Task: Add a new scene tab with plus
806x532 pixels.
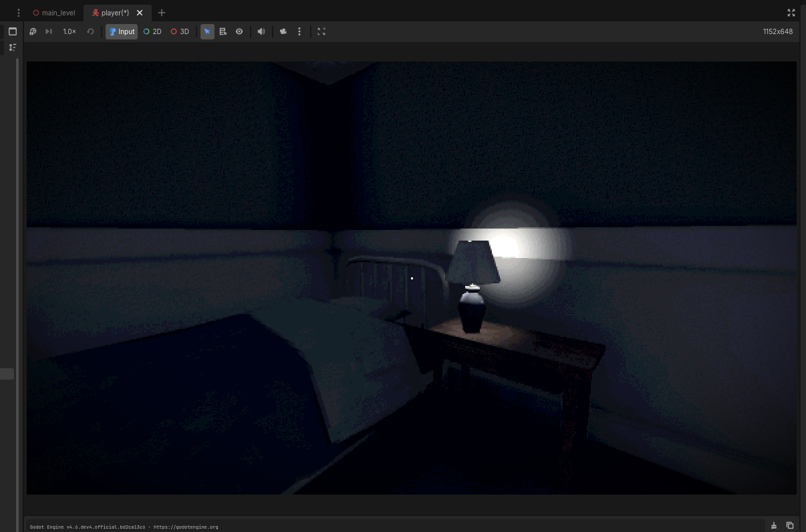Action: coord(161,13)
